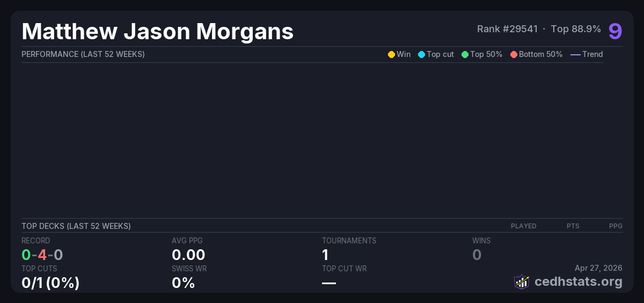Click the purple number 9 badge
Image resolution: width=644 pixels, height=303 pixels.
coord(615,31)
